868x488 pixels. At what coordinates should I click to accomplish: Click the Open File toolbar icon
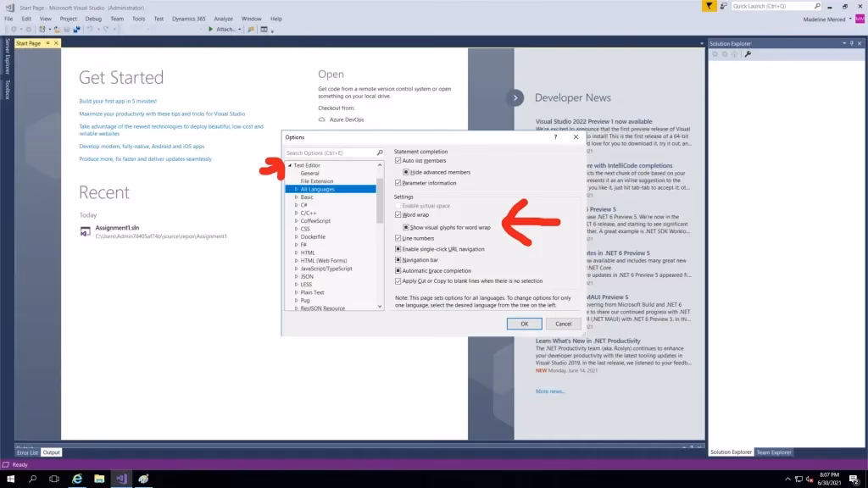click(57, 30)
